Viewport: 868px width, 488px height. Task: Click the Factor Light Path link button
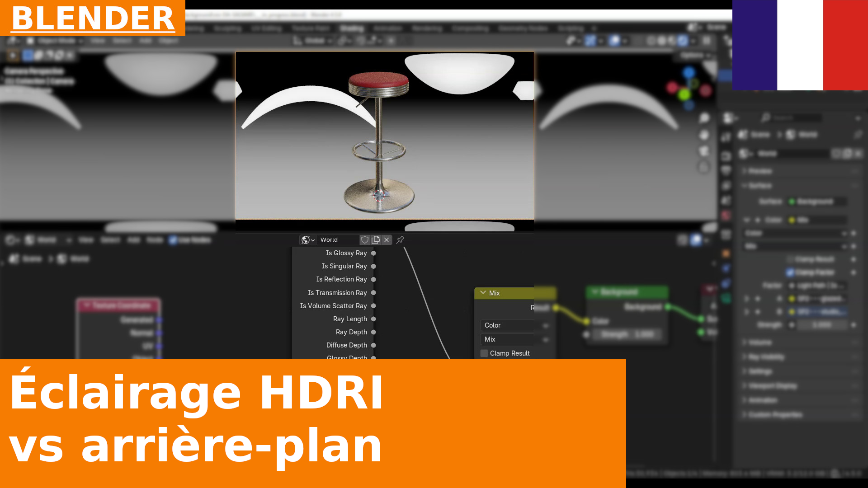tap(818, 286)
